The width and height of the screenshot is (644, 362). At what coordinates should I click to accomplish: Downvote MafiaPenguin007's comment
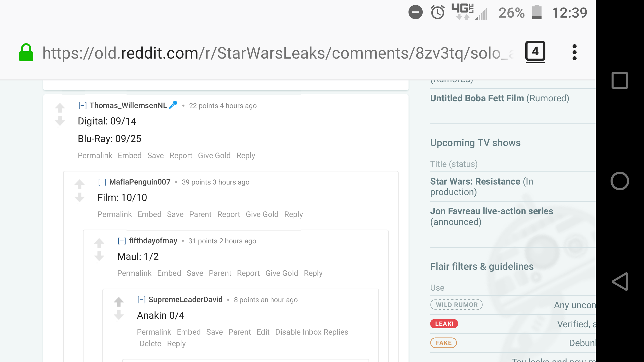click(x=79, y=198)
